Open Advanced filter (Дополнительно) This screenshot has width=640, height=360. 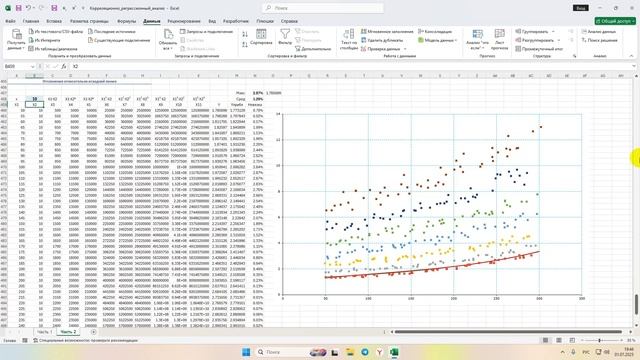click(313, 49)
